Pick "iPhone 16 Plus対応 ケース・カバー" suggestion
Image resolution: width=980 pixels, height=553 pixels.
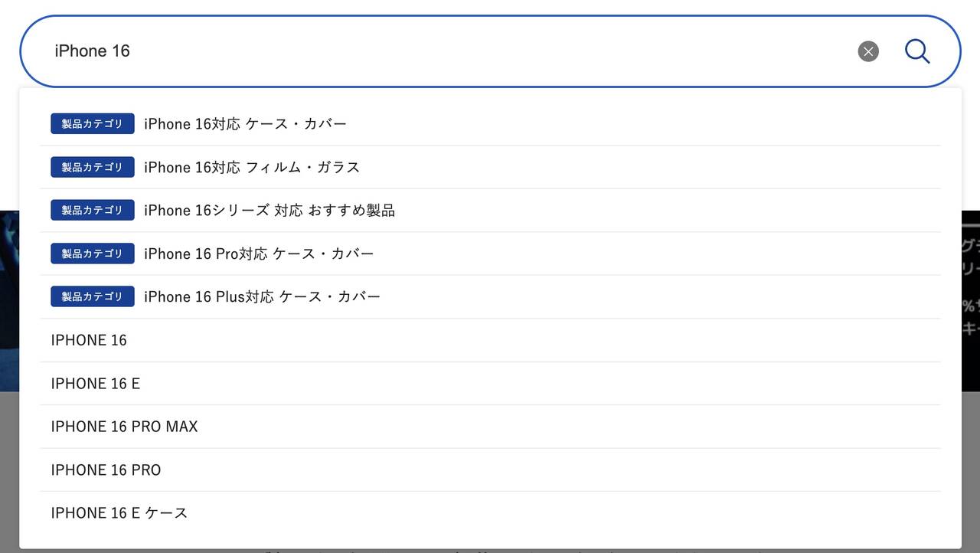[x=262, y=297]
